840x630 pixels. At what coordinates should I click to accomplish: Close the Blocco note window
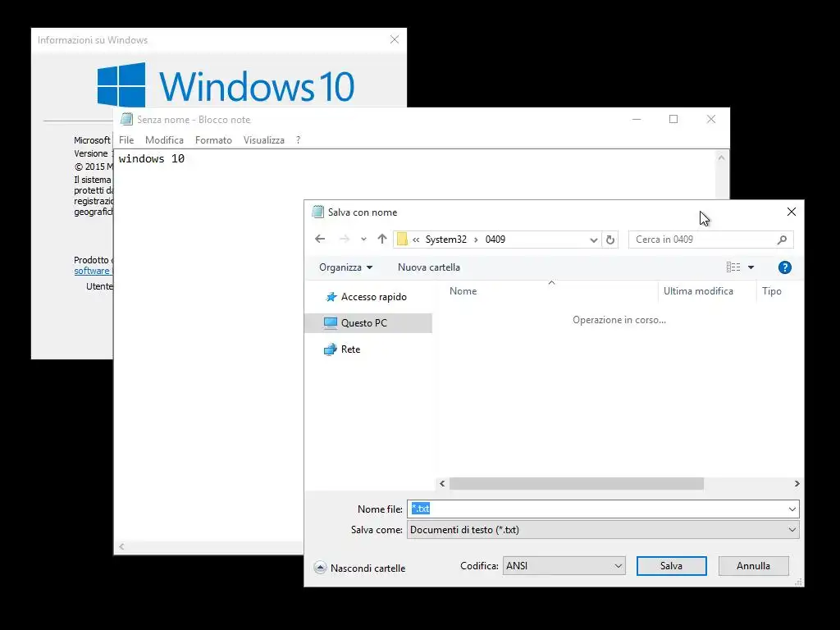[711, 119]
